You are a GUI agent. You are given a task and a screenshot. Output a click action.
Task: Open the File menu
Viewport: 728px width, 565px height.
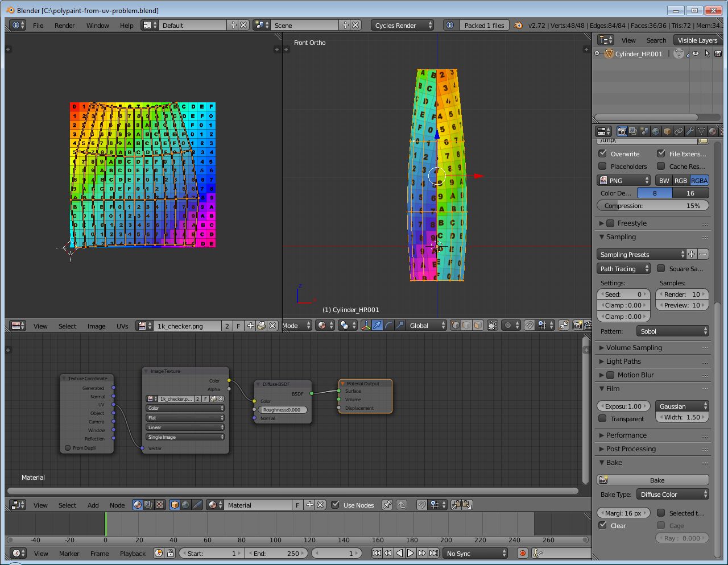pyautogui.click(x=38, y=25)
